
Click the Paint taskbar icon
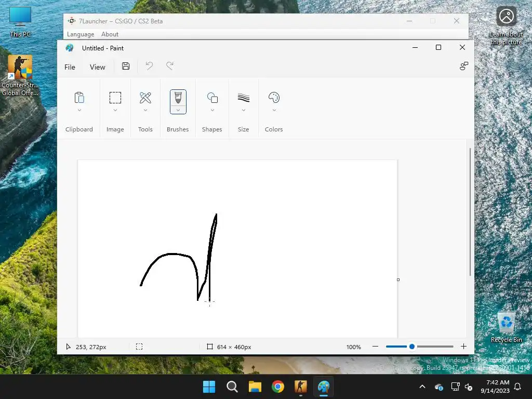(324, 387)
